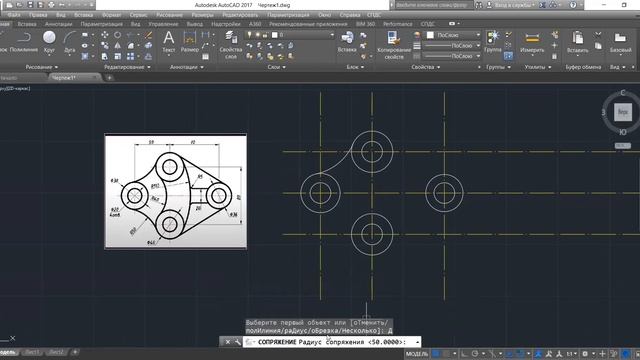Click the Save icon in quick access toolbar

click(x=30, y=5)
